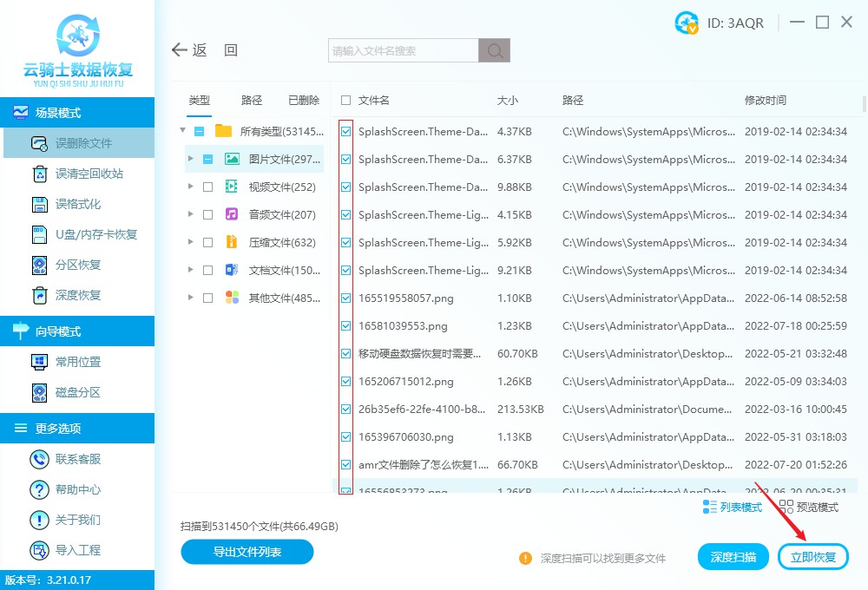
Task: Expand the 压缩文件 category
Action: click(189, 242)
